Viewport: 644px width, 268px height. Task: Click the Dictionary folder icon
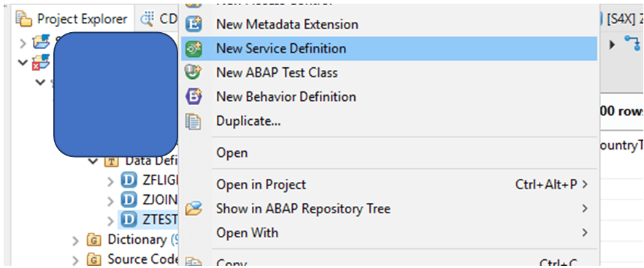[x=94, y=240]
